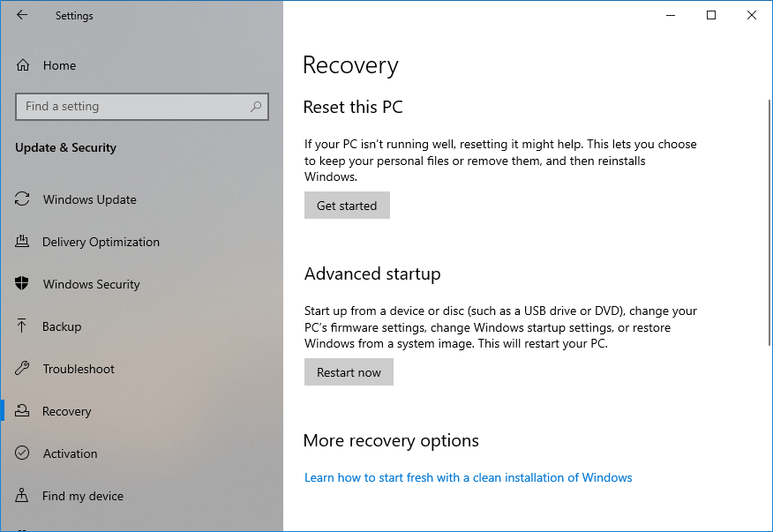Focus the Find a setting search box

pyautogui.click(x=142, y=107)
